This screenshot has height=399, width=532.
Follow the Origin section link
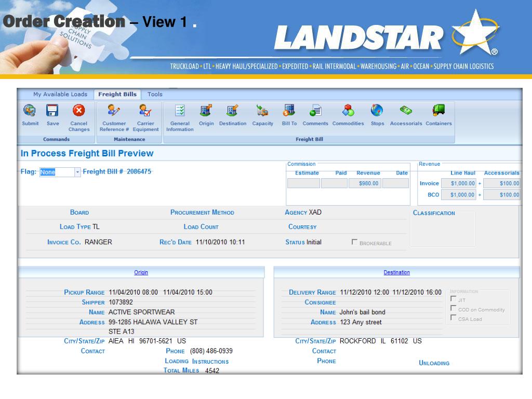click(141, 272)
